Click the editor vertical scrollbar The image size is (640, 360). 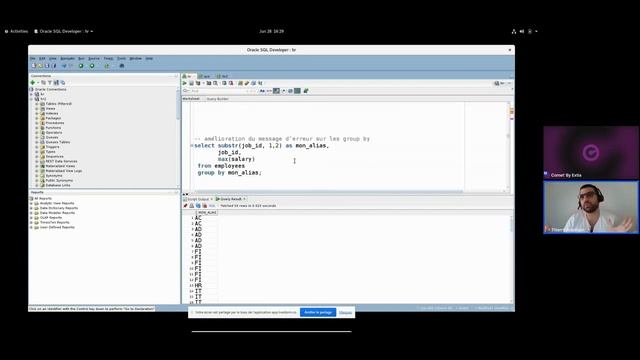(x=508, y=146)
